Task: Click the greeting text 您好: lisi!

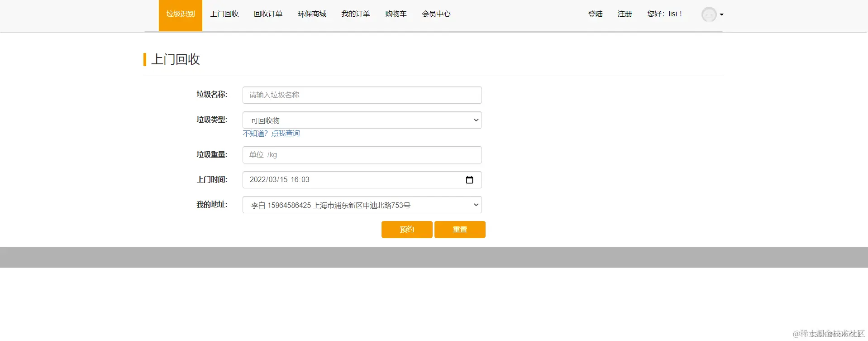Action: pos(664,14)
